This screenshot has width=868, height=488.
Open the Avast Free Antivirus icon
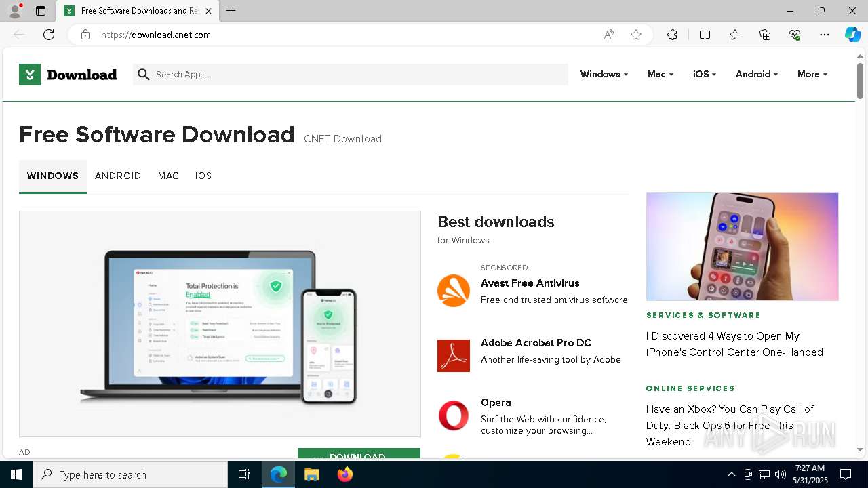click(x=454, y=291)
